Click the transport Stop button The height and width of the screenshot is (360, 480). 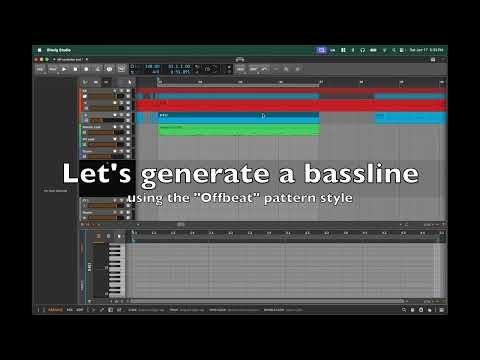(x=75, y=69)
